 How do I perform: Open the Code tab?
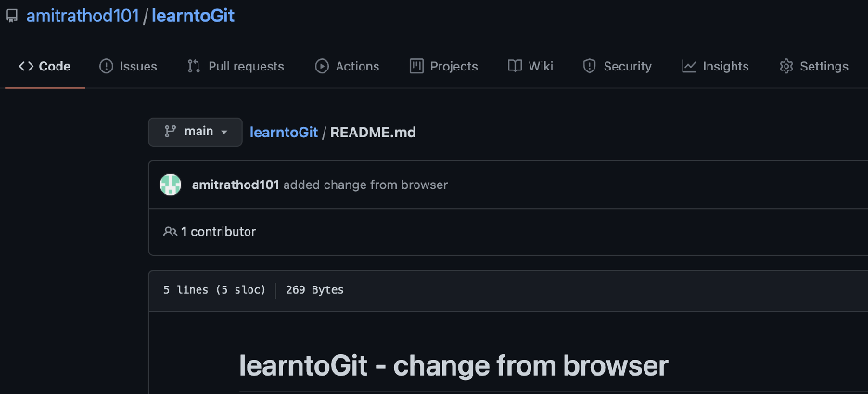coord(45,67)
